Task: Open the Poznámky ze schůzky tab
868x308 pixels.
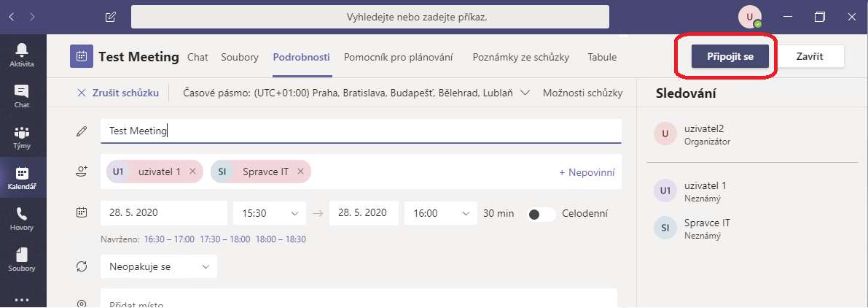Action: [x=520, y=57]
